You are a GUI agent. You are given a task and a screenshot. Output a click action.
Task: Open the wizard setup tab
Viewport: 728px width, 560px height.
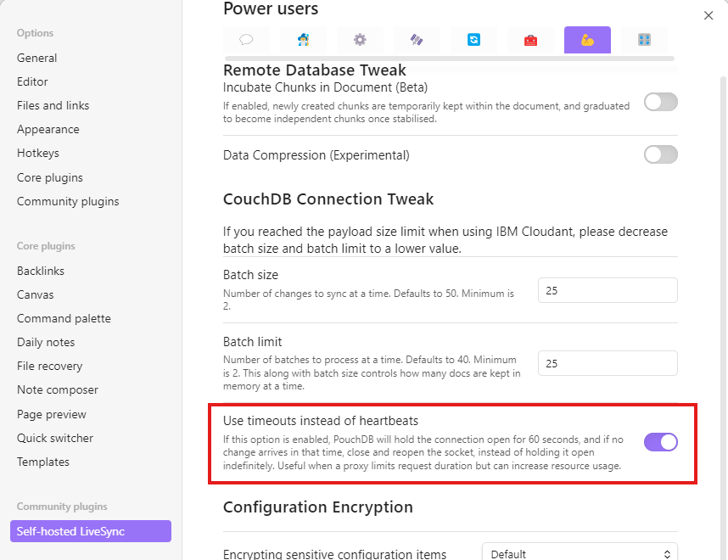coord(303,40)
